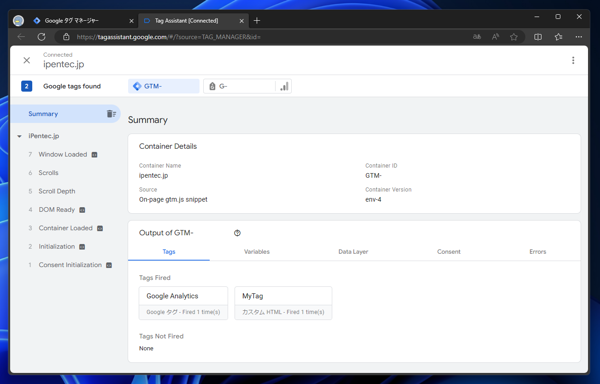The width and height of the screenshot is (600, 384).
Task: Click the translate icon in address bar
Action: pyautogui.click(x=477, y=37)
